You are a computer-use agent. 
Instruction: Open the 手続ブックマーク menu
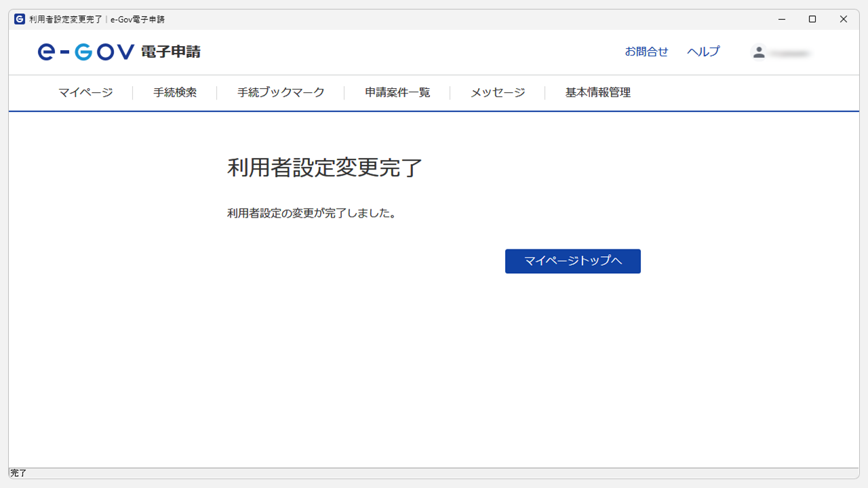[281, 93]
